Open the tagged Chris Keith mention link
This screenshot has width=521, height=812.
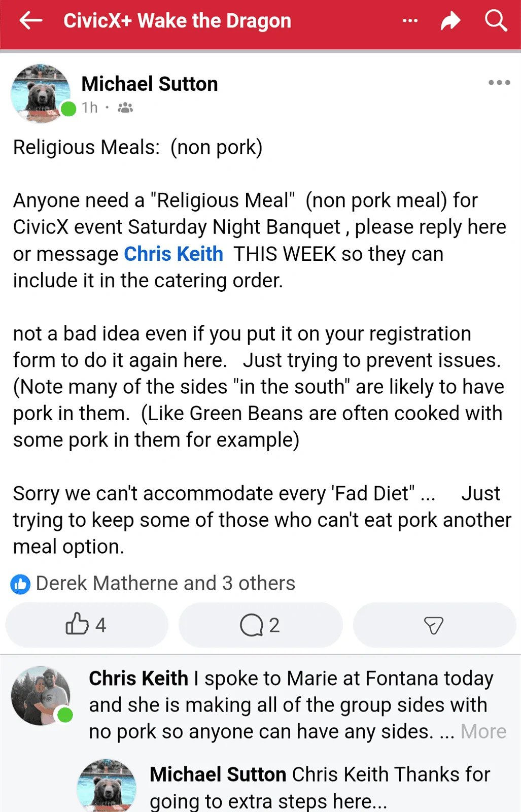173,254
